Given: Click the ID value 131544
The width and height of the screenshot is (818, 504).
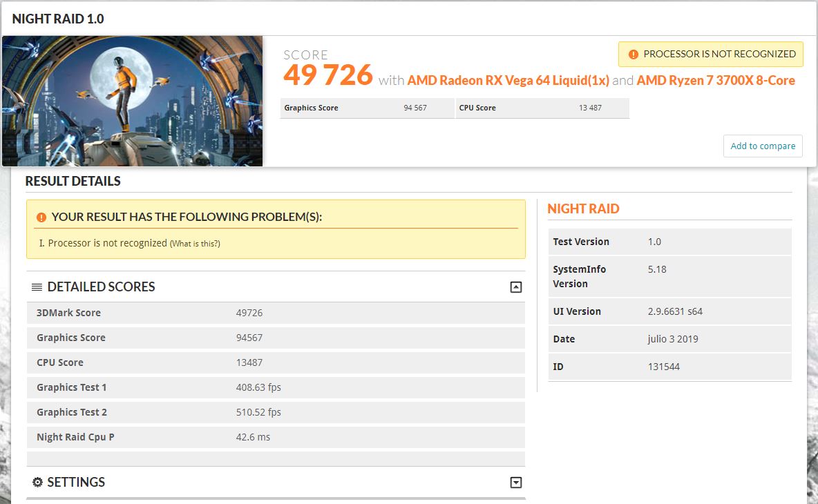Looking at the screenshot, I should click(x=663, y=367).
